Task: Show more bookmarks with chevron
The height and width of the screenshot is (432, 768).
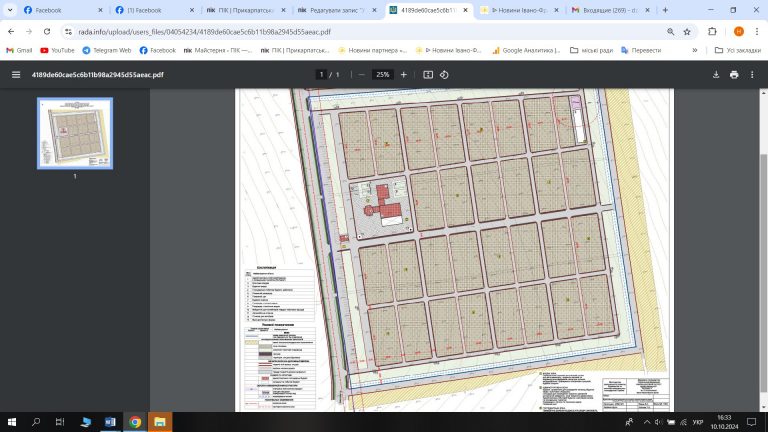Action: point(695,50)
